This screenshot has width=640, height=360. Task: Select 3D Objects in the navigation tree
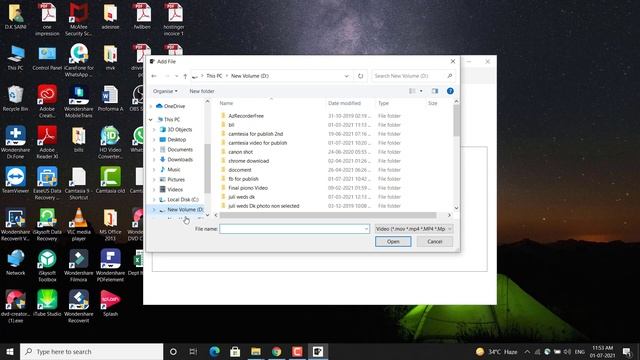tap(180, 129)
